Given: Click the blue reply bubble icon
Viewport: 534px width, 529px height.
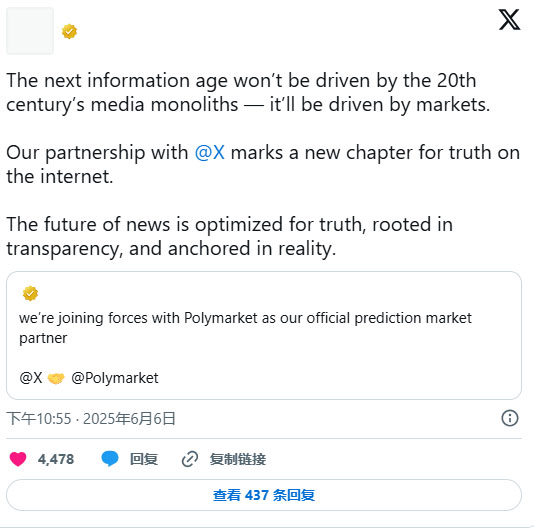Looking at the screenshot, I should 110,458.
